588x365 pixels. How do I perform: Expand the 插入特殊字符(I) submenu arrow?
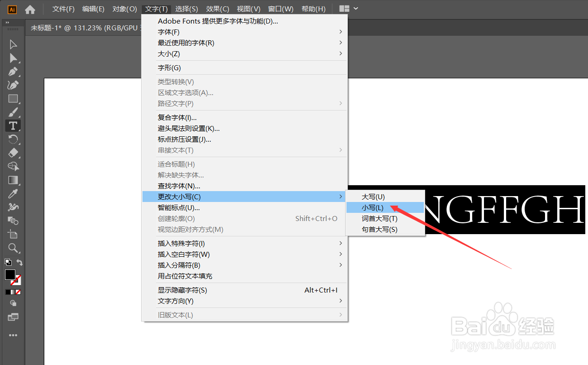340,243
